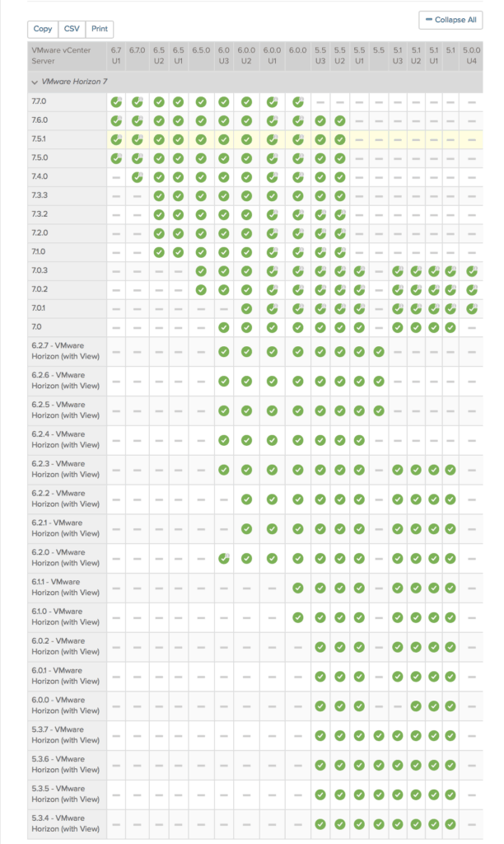Click the green checkmark for 7.7.0 under 6.7 U1
The image size is (504, 844).
(117, 102)
